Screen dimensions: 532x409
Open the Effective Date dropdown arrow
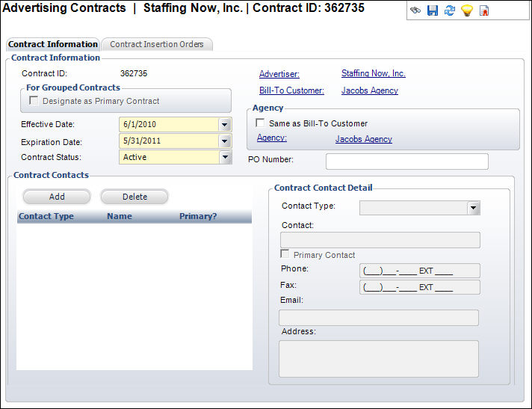224,125
